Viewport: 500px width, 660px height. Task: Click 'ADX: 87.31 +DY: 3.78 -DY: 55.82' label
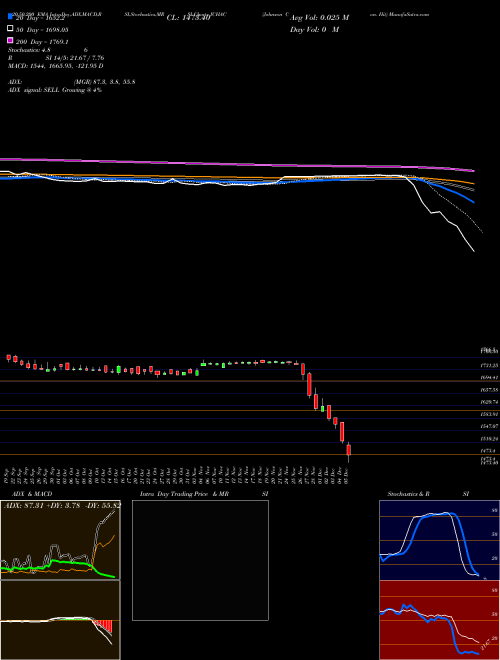tap(62, 505)
